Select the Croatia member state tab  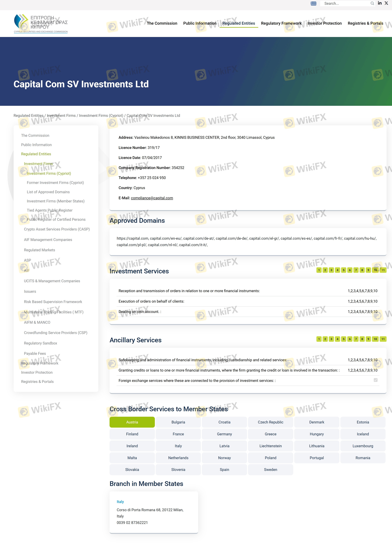(224, 422)
